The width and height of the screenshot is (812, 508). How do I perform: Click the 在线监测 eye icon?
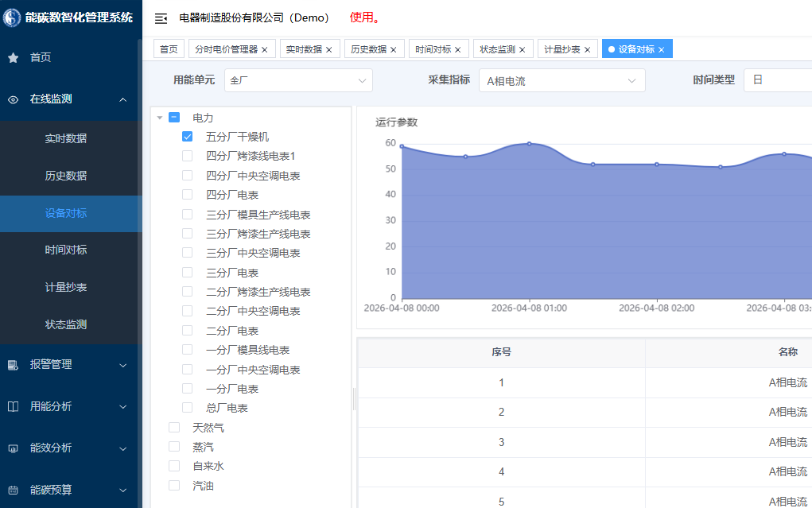point(13,99)
